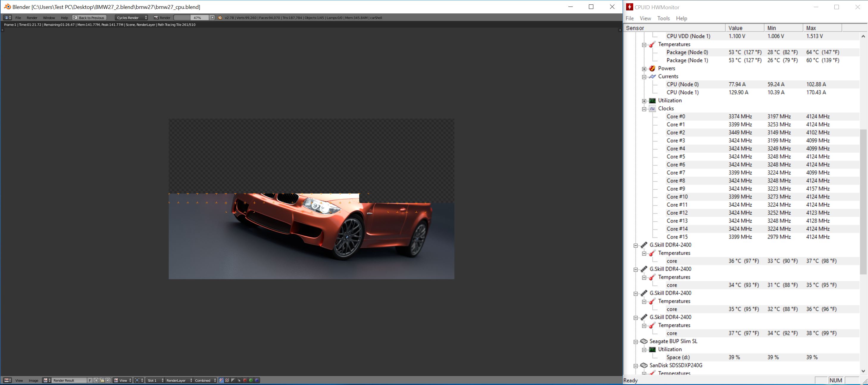Screen dimensions: 868x385
Task: Expand the Powers tree node
Action: (644, 69)
